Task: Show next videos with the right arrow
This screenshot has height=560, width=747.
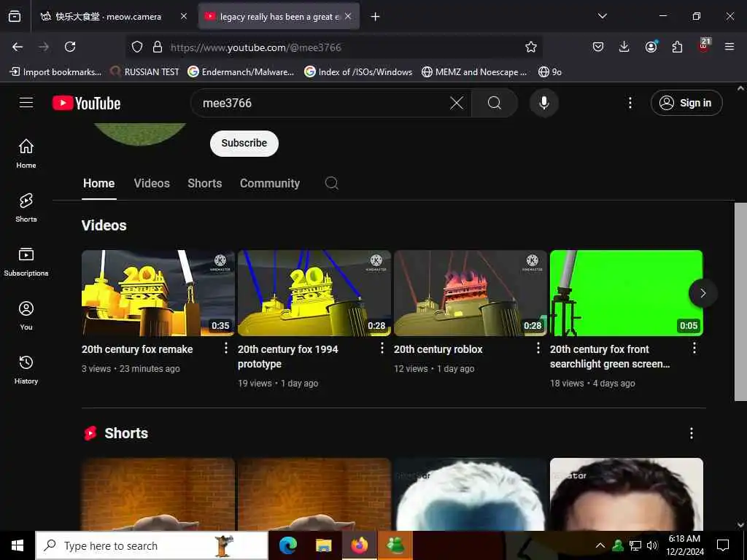Action: point(703,293)
